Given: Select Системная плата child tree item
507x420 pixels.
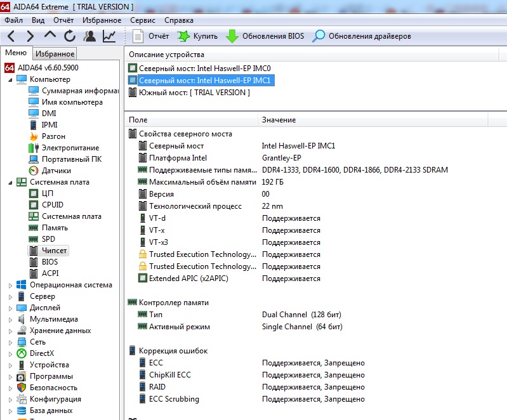Looking at the screenshot, I should coord(72,216).
